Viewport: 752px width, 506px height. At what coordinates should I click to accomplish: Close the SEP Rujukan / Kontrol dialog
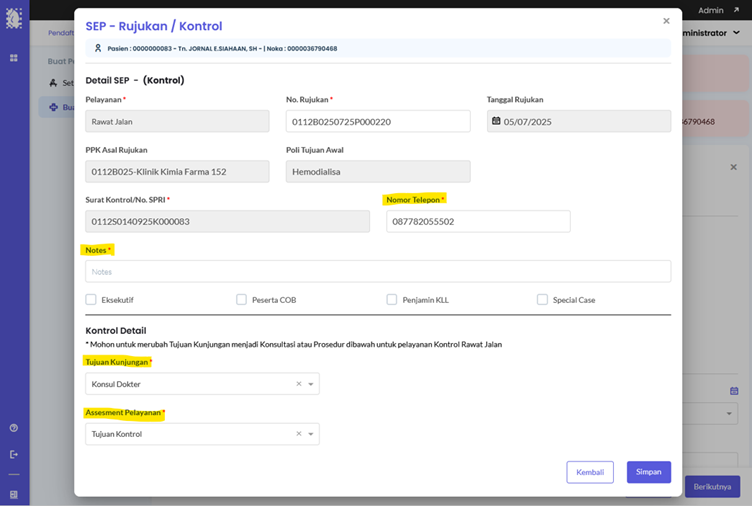point(666,21)
